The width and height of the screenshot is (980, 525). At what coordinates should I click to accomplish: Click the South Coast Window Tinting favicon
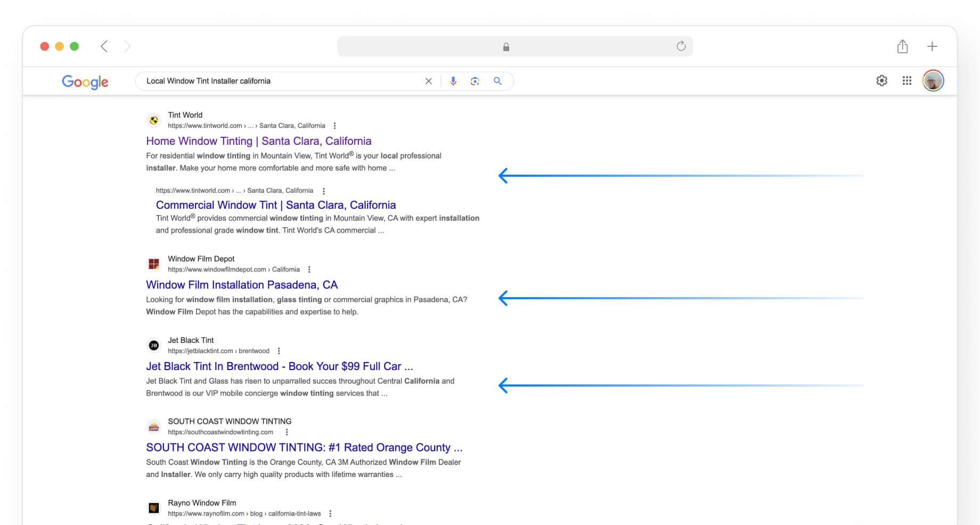[x=154, y=427]
